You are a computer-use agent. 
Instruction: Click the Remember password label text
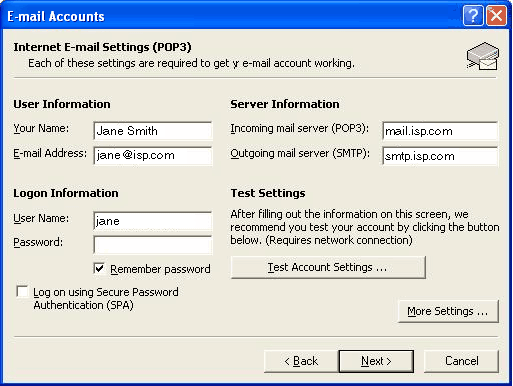click(160, 269)
